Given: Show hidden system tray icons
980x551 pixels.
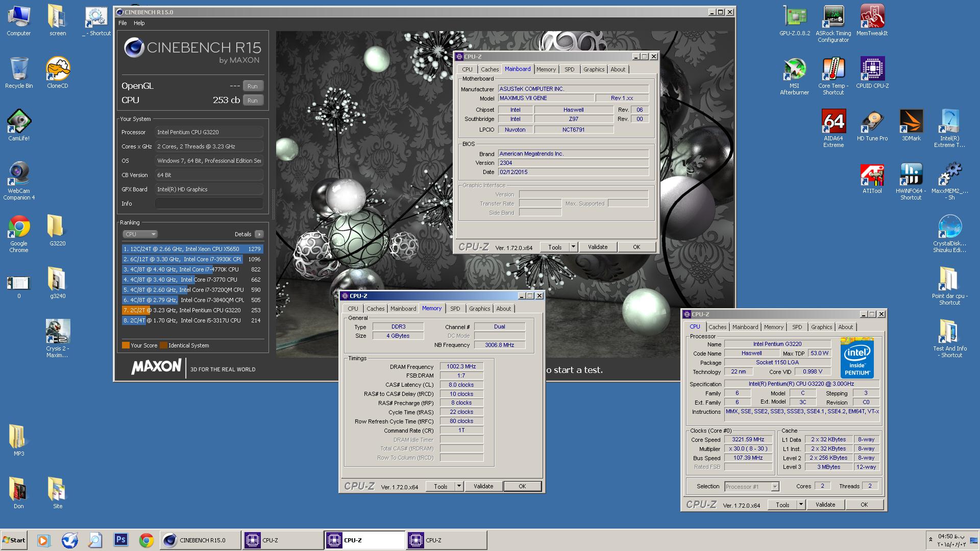Looking at the screenshot, I should [930, 539].
